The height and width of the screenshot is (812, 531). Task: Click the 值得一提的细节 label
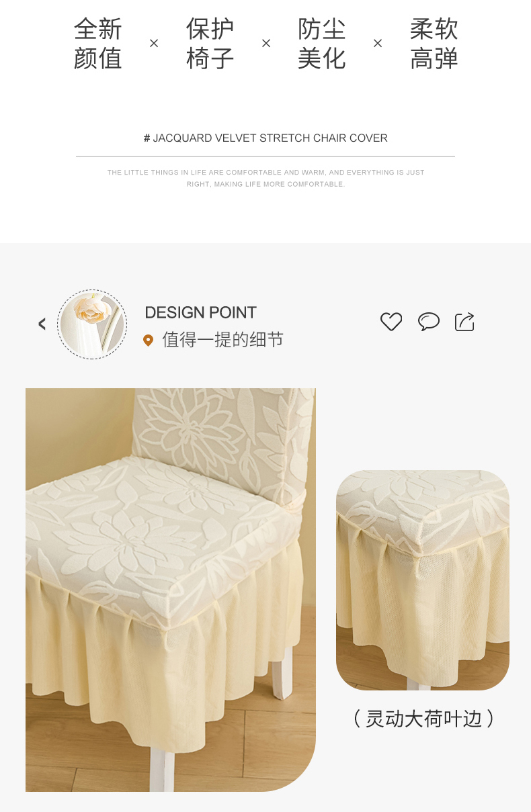click(222, 340)
